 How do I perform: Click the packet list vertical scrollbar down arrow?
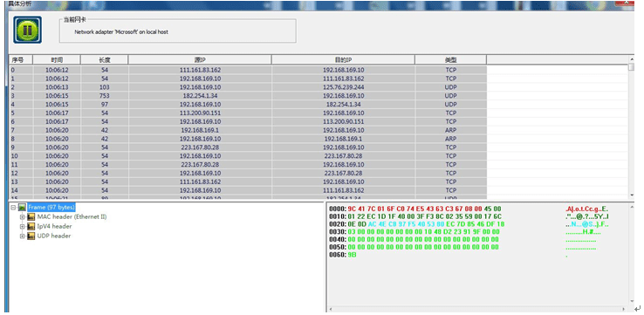tap(631, 195)
